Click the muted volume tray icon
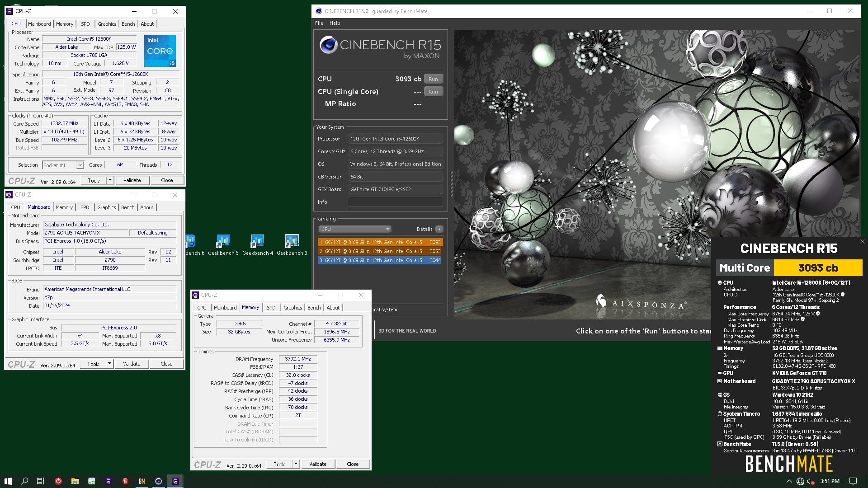The image size is (868, 488). tap(811, 481)
